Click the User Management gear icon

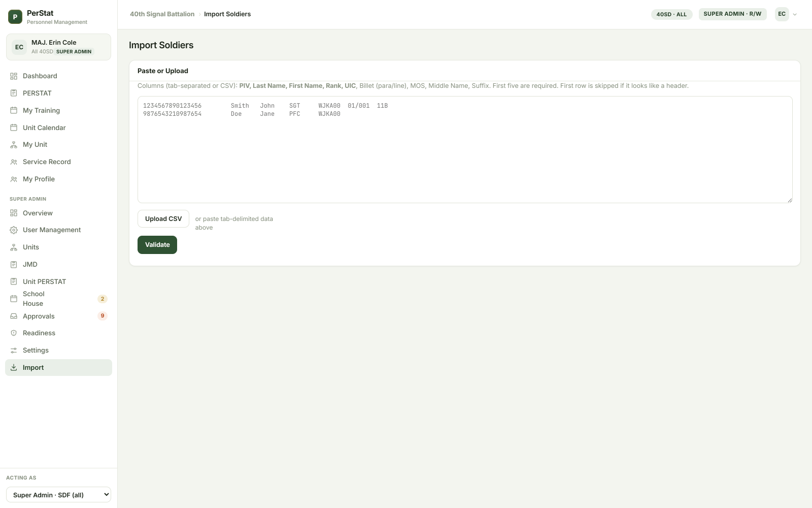pyautogui.click(x=14, y=230)
